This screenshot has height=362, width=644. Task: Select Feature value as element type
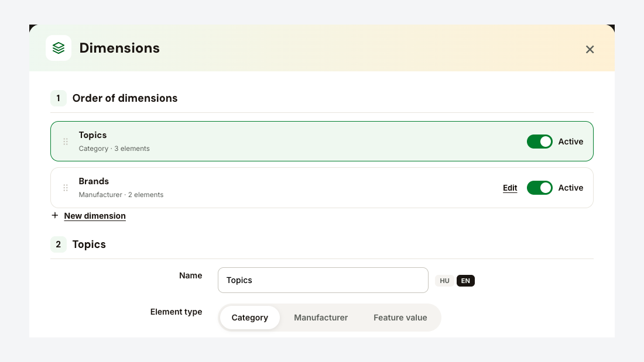(400, 318)
